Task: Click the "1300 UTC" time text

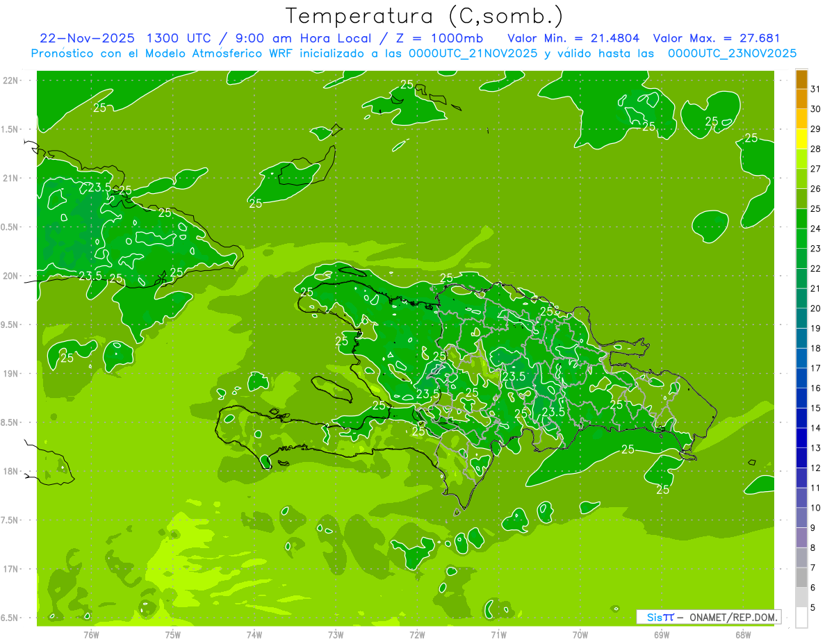Action: click(x=180, y=38)
